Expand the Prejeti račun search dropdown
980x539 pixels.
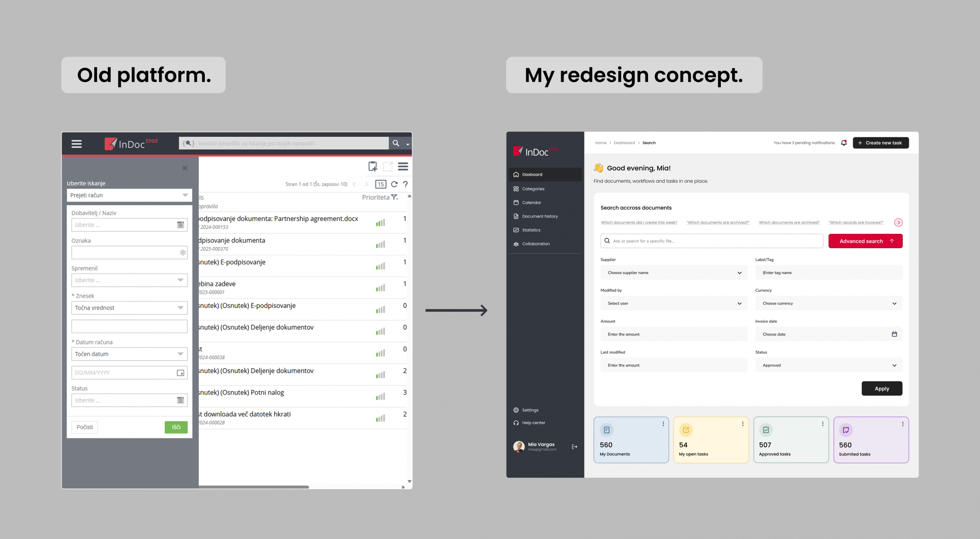point(185,195)
